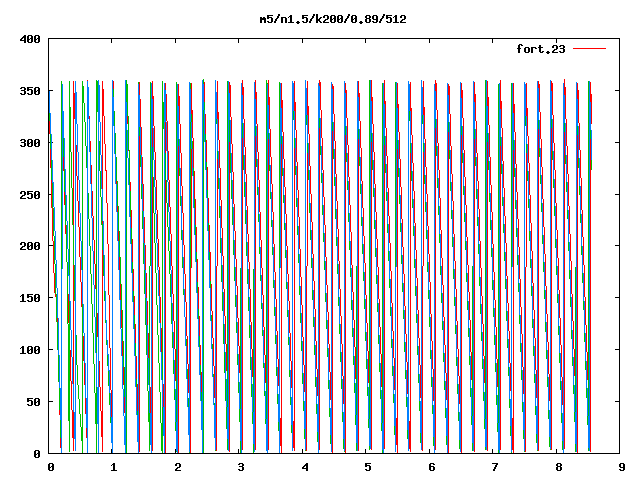Click the x-axis label 5
Viewport: 640px width, 480px height.
368,467
